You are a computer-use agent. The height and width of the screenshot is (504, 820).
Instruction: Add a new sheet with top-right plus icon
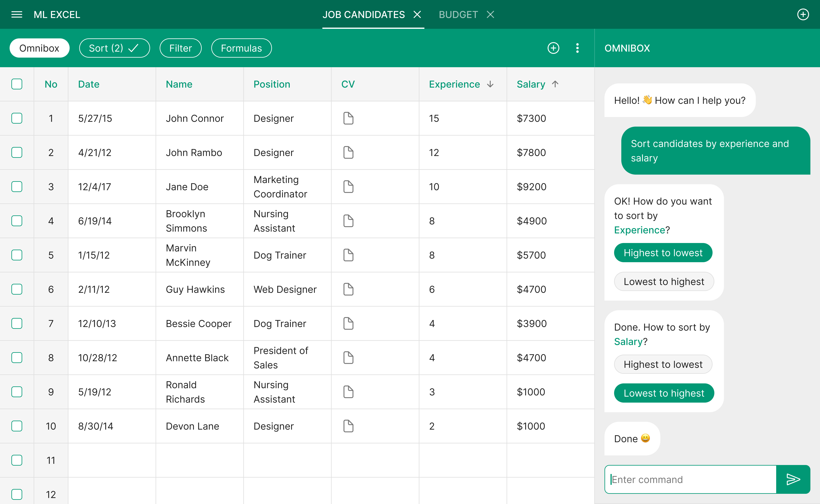pos(803,15)
